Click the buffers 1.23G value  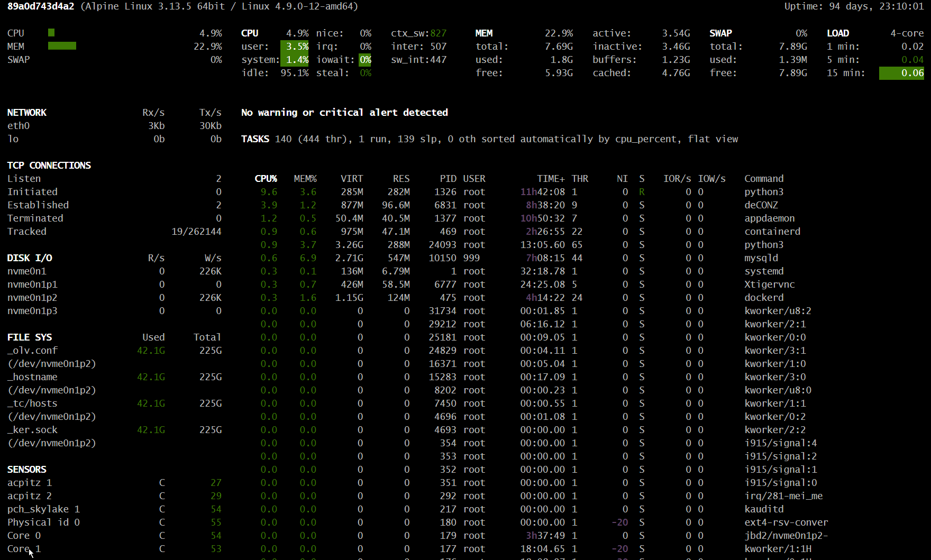coord(676,60)
